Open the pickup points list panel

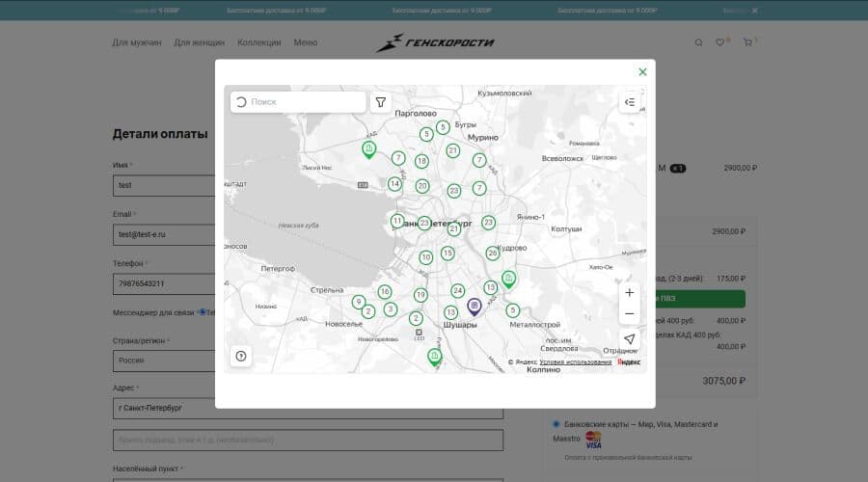point(630,102)
